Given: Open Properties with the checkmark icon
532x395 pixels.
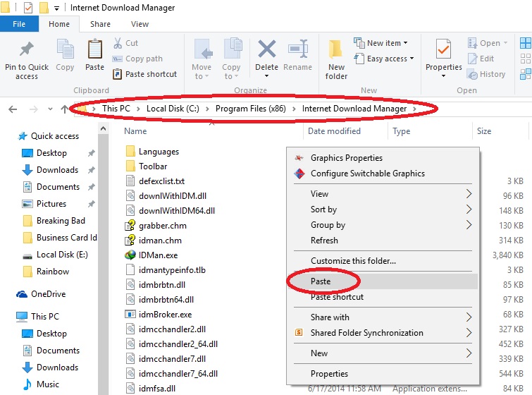Looking at the screenshot, I should pos(443,50).
